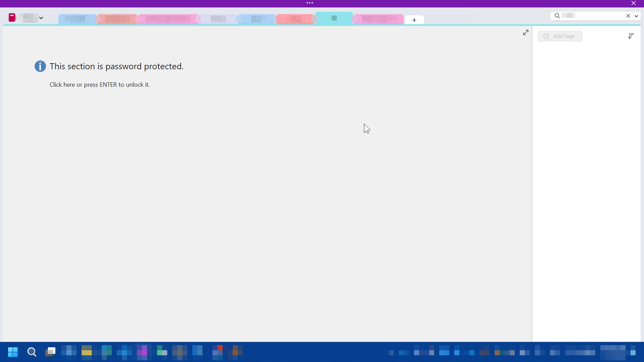Screen dimensions: 644x362
Task: Select the teal active section tab
Action: tap(334, 18)
